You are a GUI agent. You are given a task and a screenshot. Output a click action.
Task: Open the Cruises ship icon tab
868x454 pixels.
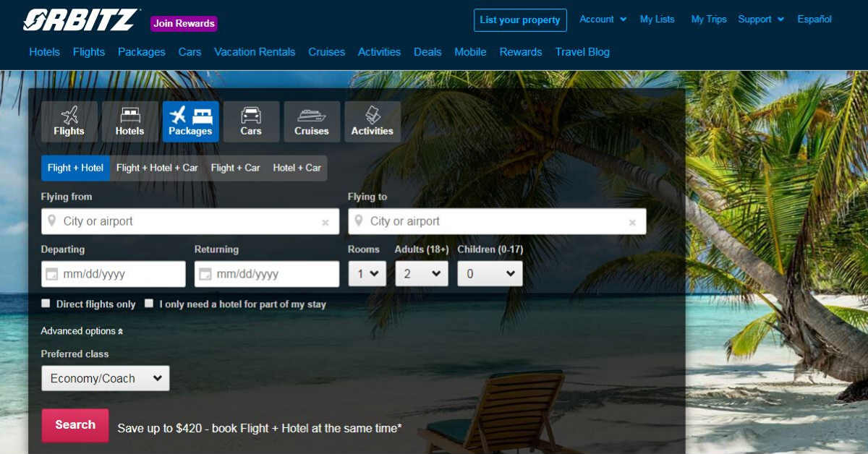(312, 121)
